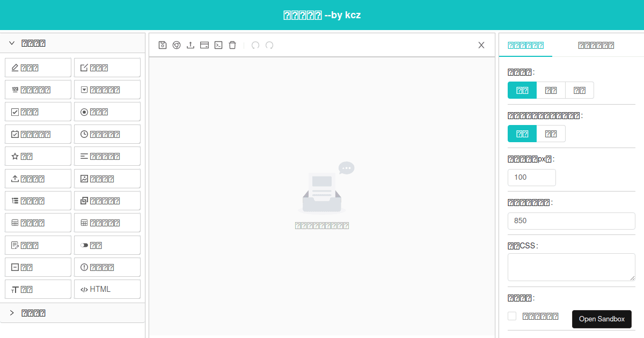This screenshot has height=338, width=644.
Task: Tick the checkbox next to Open Sandbox
Action: click(x=512, y=316)
